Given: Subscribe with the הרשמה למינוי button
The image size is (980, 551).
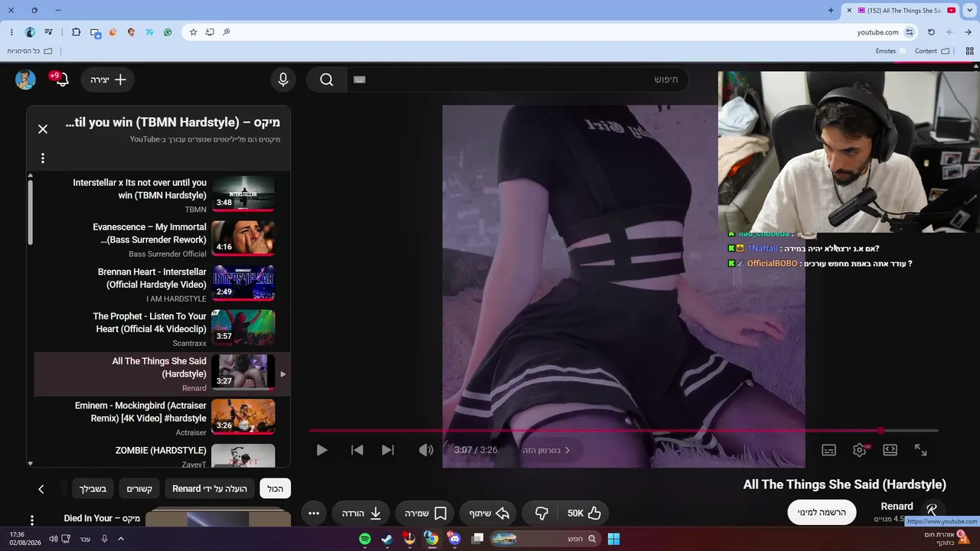Looking at the screenshot, I should click(x=822, y=513).
